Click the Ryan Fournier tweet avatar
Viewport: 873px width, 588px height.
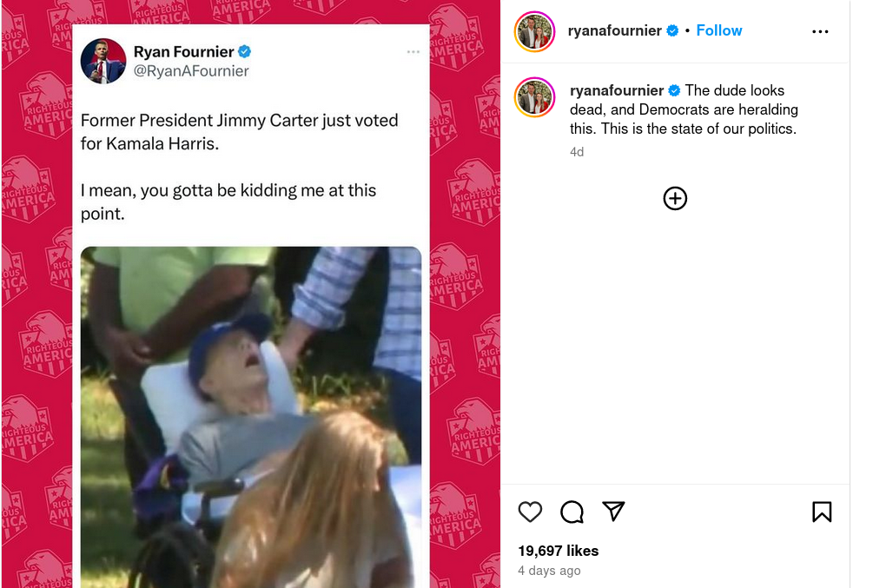103,62
